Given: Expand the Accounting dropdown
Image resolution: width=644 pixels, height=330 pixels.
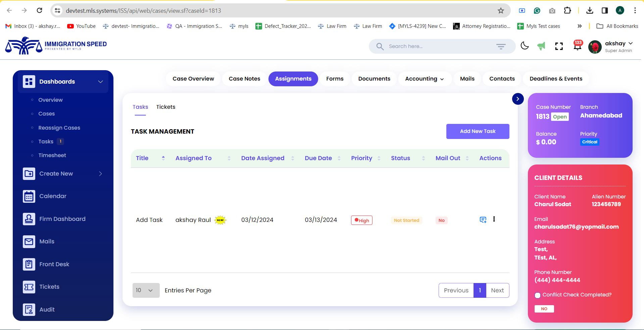Looking at the screenshot, I should pos(424,79).
